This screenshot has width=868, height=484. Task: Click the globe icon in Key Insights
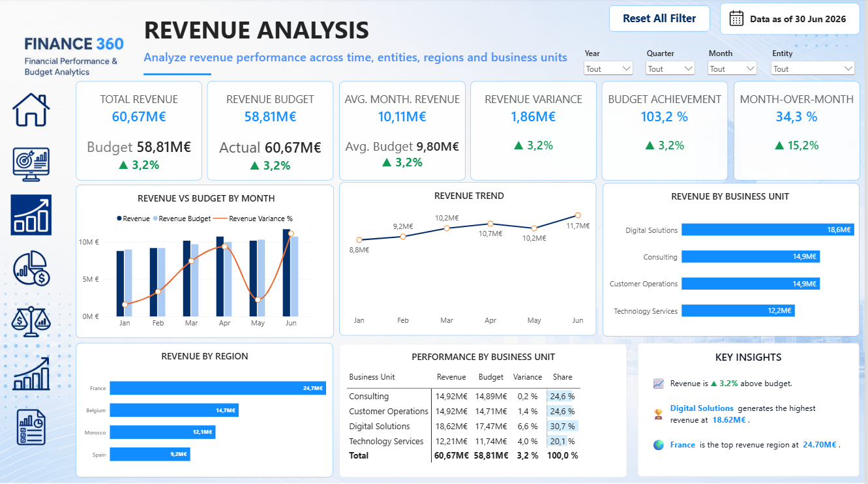pyautogui.click(x=658, y=445)
